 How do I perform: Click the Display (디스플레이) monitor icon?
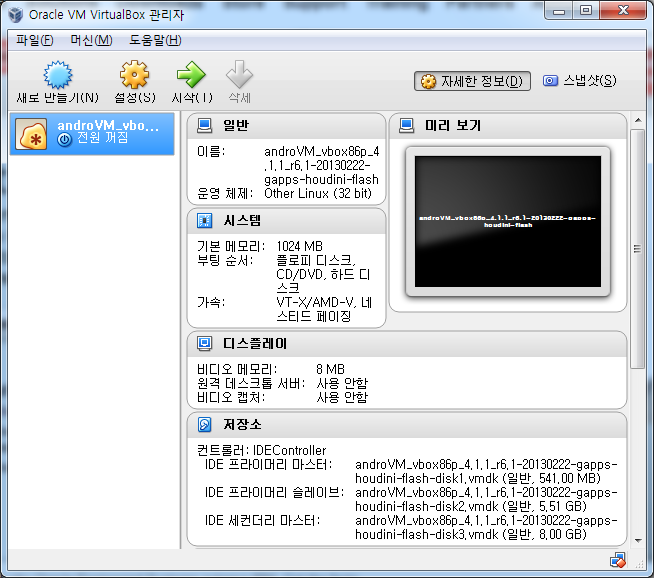(x=204, y=344)
